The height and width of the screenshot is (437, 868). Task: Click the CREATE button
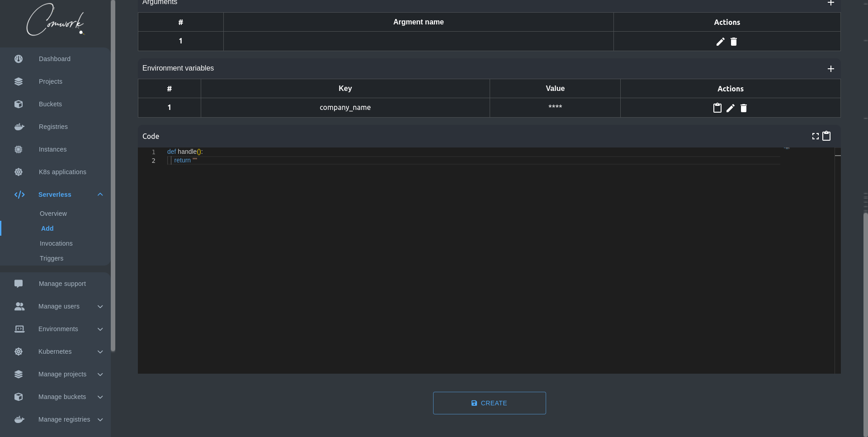coord(489,403)
